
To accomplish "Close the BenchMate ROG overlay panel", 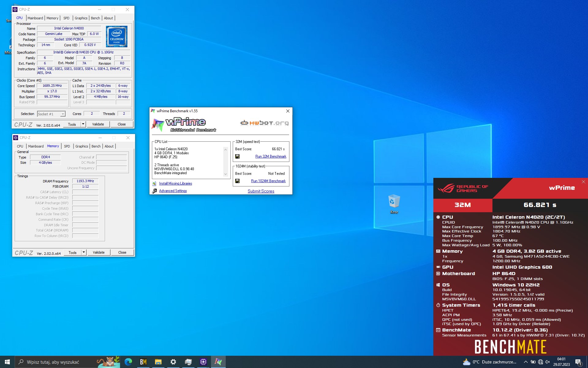I will [x=583, y=182].
